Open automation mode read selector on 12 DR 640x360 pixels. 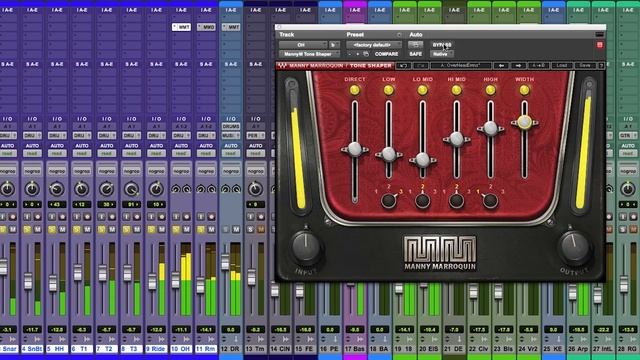231,153
